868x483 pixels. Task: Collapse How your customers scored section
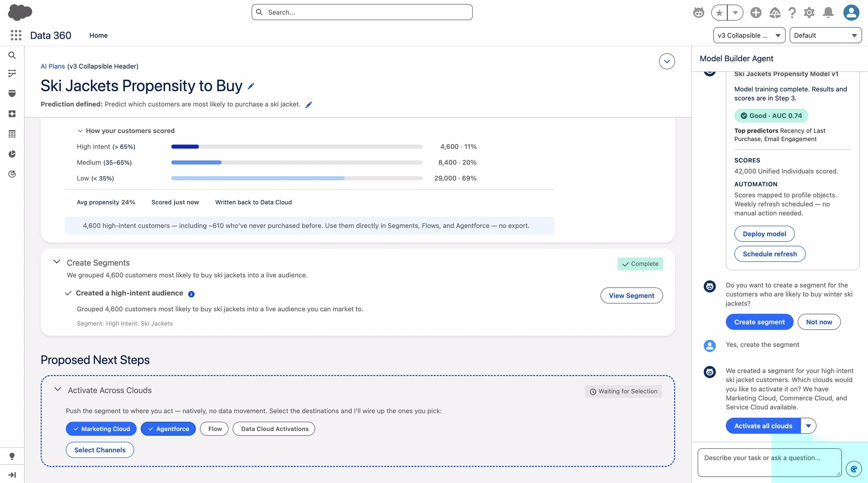point(80,131)
